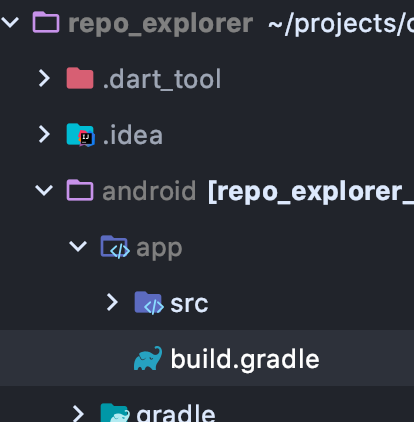Select the android module label
Viewport: 414px width, 422px height.
[x=149, y=191]
